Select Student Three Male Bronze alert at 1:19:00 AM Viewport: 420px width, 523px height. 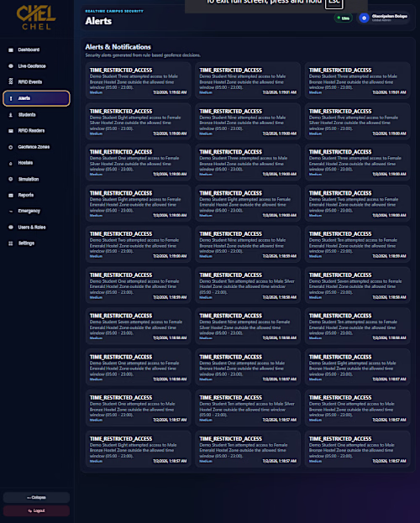[x=248, y=162]
